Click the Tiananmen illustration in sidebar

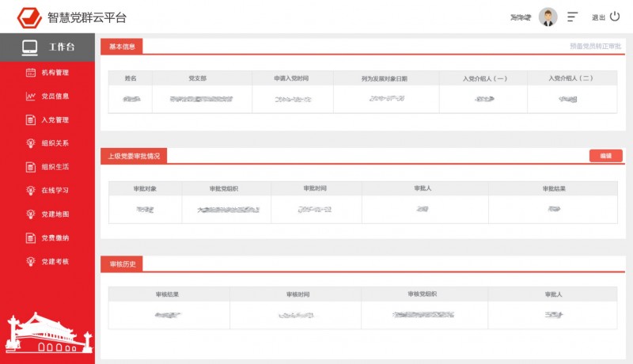coord(48,332)
